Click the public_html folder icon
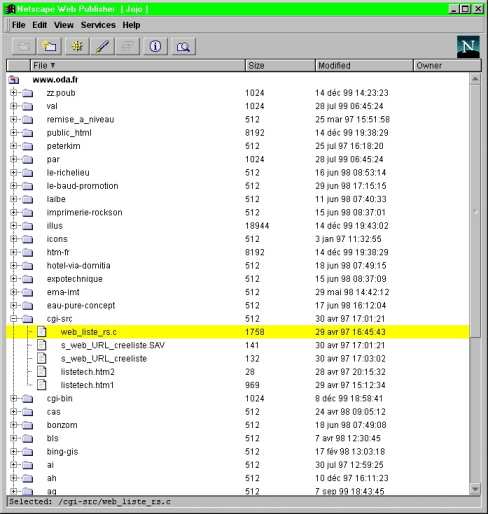 click(x=27, y=133)
